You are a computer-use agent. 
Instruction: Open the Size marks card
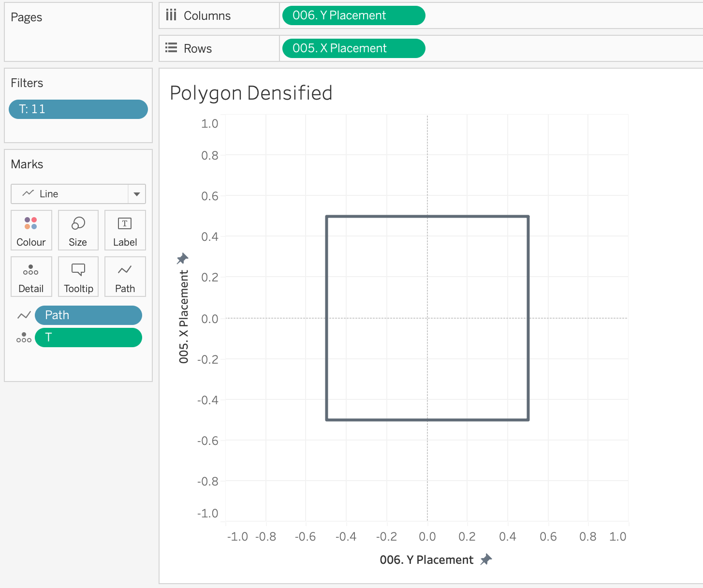pos(78,230)
